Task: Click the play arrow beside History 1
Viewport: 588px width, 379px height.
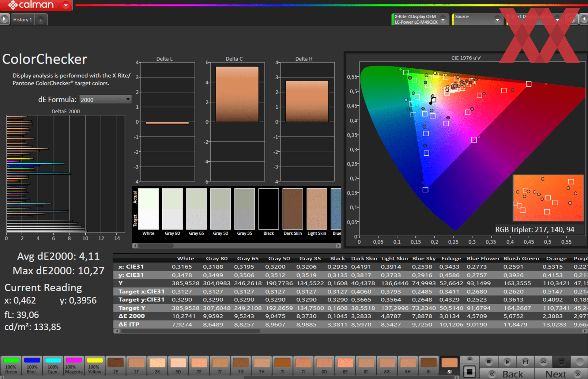Action: (x=4, y=19)
